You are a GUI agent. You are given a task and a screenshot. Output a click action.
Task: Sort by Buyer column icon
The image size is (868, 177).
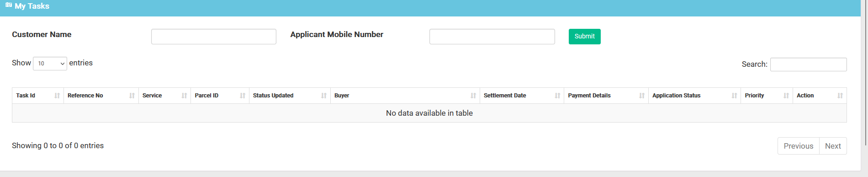473,96
